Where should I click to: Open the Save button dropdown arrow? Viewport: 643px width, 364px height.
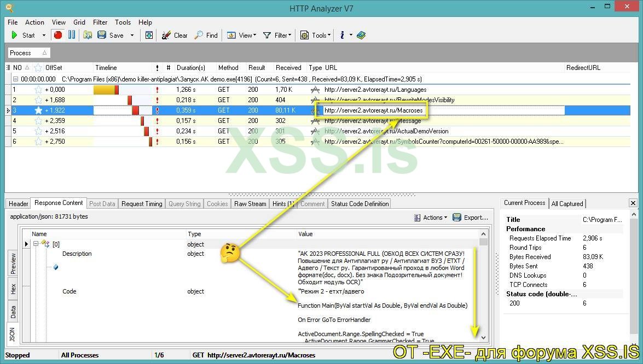tap(132, 35)
